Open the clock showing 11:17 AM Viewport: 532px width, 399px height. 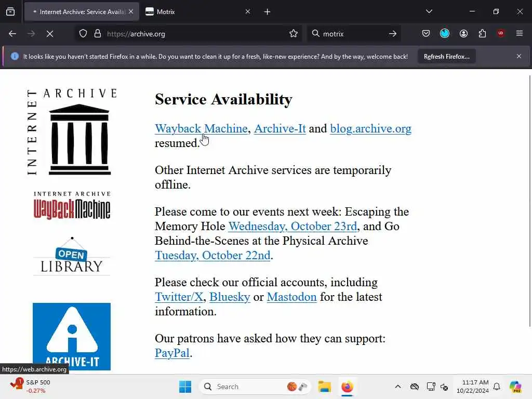click(473, 387)
